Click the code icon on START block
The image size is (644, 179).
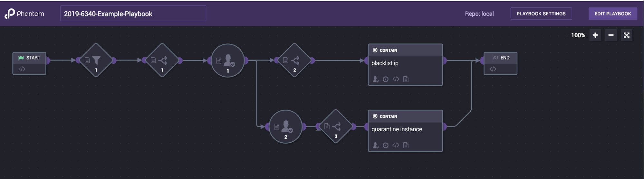pos(22,69)
